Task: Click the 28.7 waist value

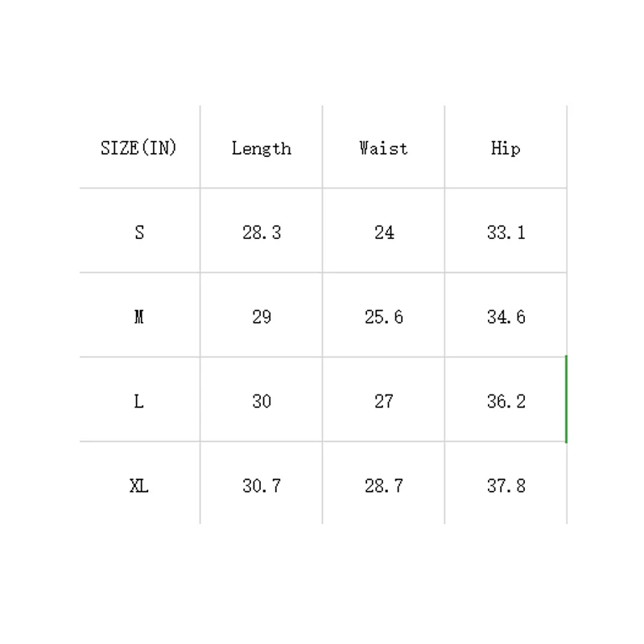Action: 384,486
